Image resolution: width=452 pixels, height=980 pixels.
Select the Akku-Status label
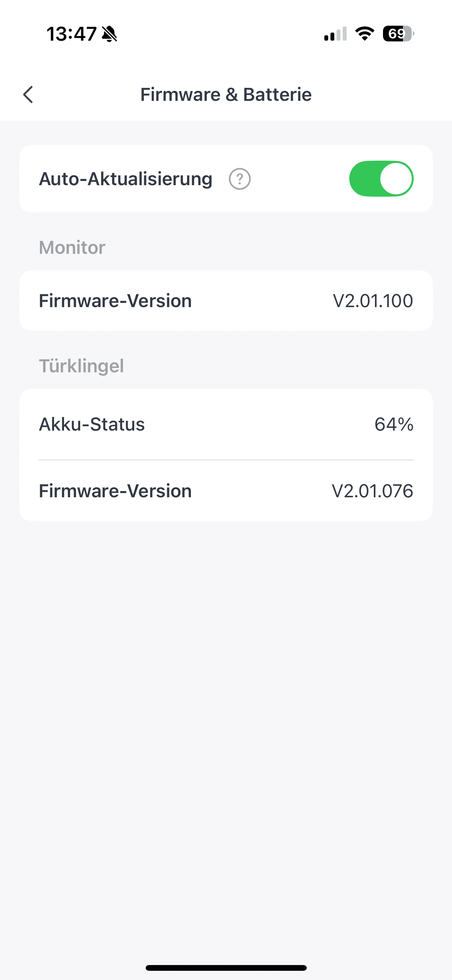click(92, 424)
